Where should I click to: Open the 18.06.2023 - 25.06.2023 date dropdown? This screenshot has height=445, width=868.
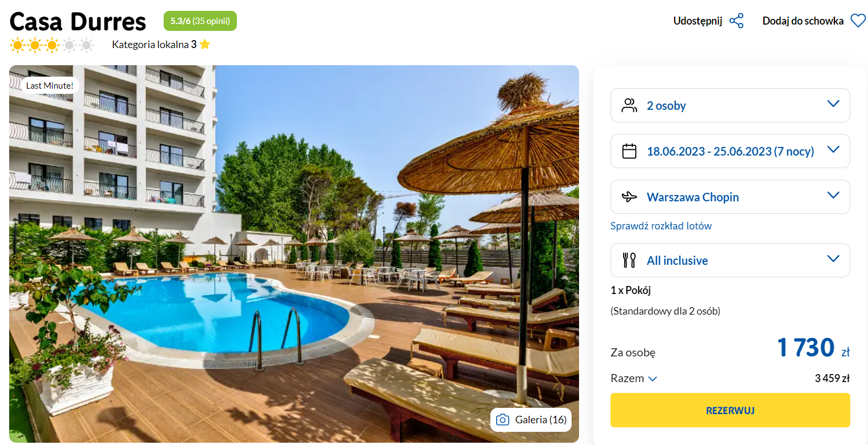[730, 151]
